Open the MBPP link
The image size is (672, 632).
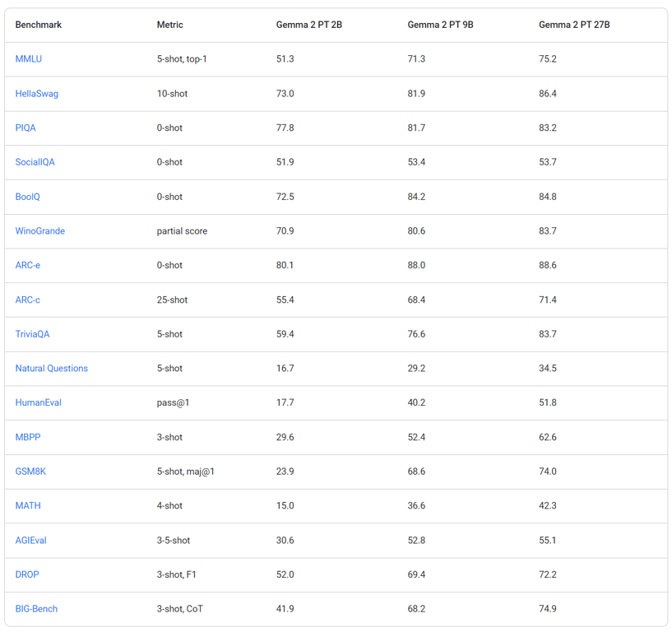click(28, 438)
